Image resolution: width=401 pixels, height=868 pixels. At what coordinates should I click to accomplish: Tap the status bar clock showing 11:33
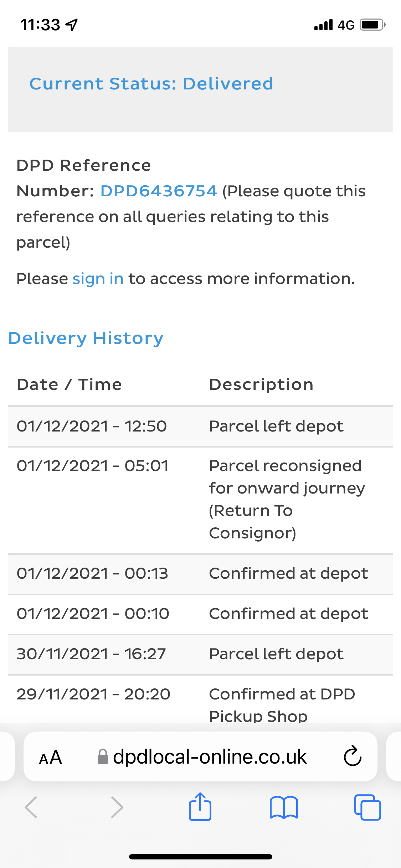coord(40,25)
